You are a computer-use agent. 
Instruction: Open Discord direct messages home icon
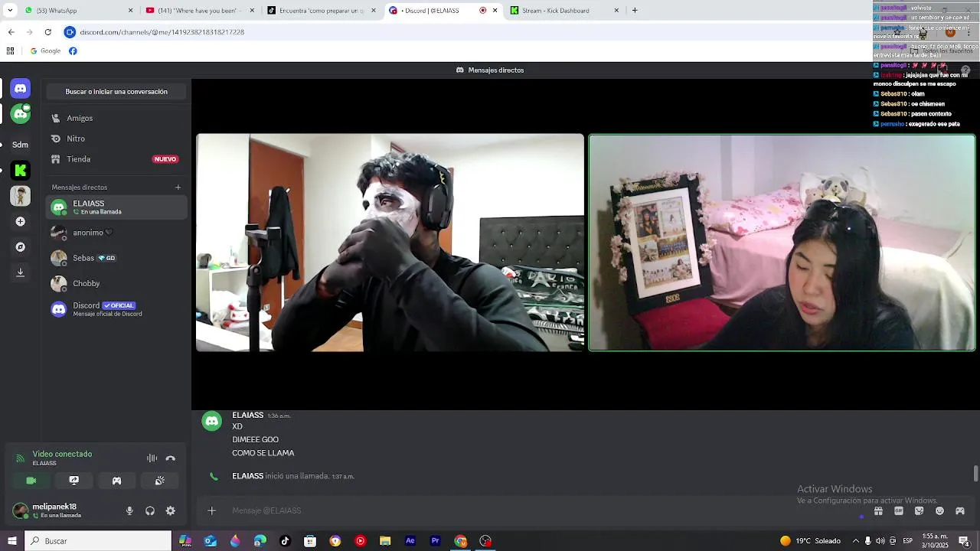click(x=21, y=89)
